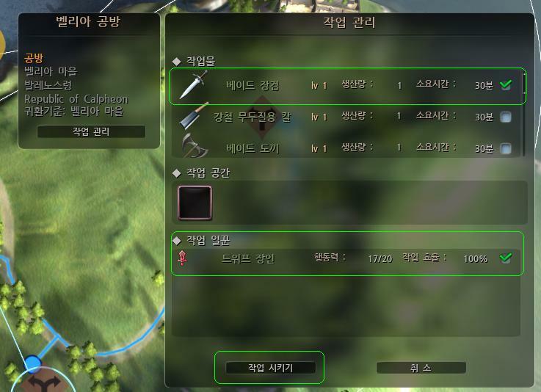Image resolution: width=541 pixels, height=392 pixels.
Task: Select the empty 작업 공간 slot
Action: [x=195, y=203]
